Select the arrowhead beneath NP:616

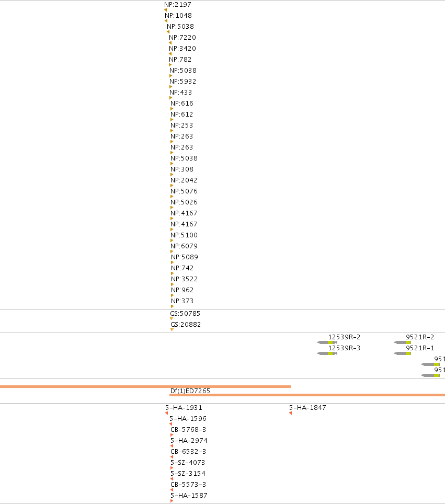(172, 109)
